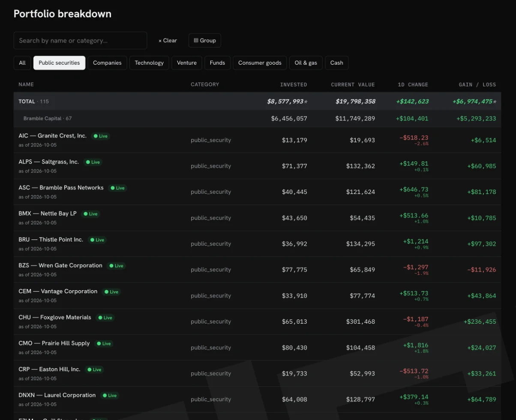516x420 pixels.
Task: Sort by the NAME column header
Action: coord(26,84)
